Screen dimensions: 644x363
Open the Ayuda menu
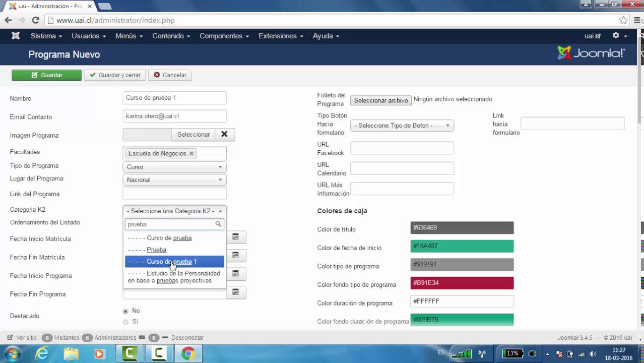pyautogui.click(x=326, y=36)
